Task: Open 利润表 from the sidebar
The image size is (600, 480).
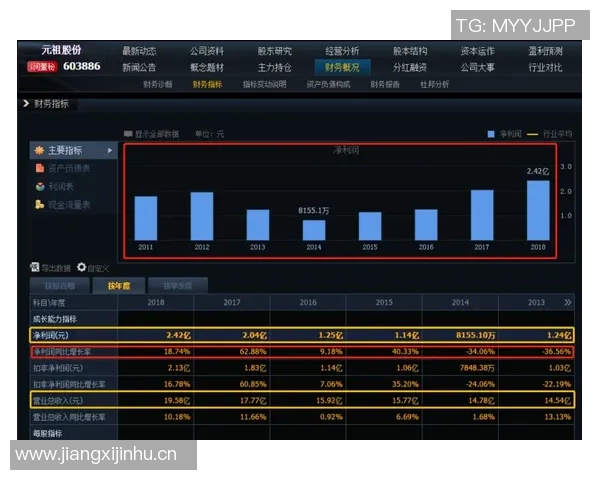Action: [62, 186]
